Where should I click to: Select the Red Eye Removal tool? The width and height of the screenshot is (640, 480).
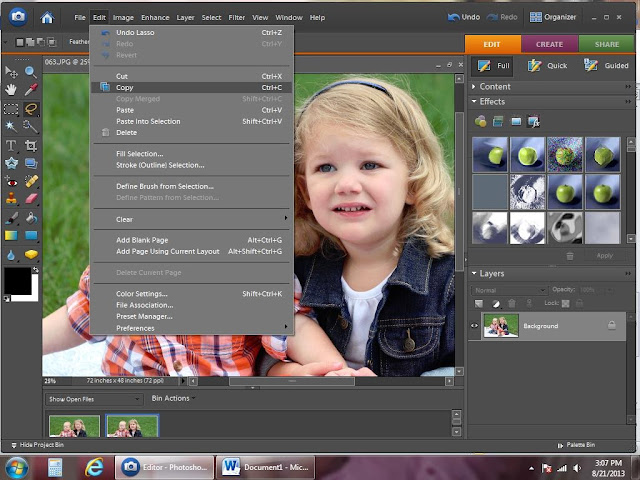tap(12, 181)
